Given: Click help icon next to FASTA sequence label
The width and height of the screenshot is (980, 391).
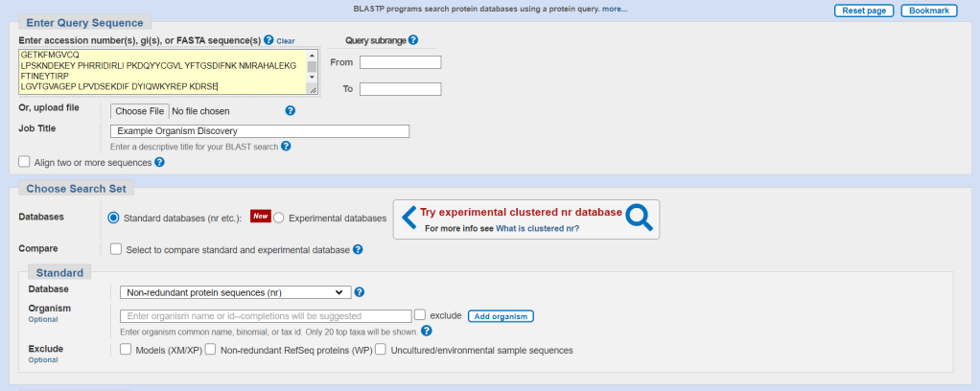Looking at the screenshot, I should 268,41.
